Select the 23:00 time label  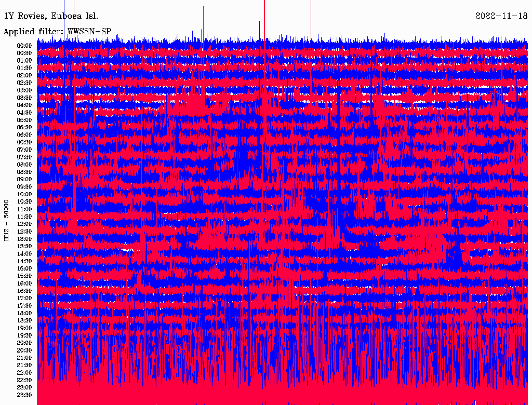(24, 388)
